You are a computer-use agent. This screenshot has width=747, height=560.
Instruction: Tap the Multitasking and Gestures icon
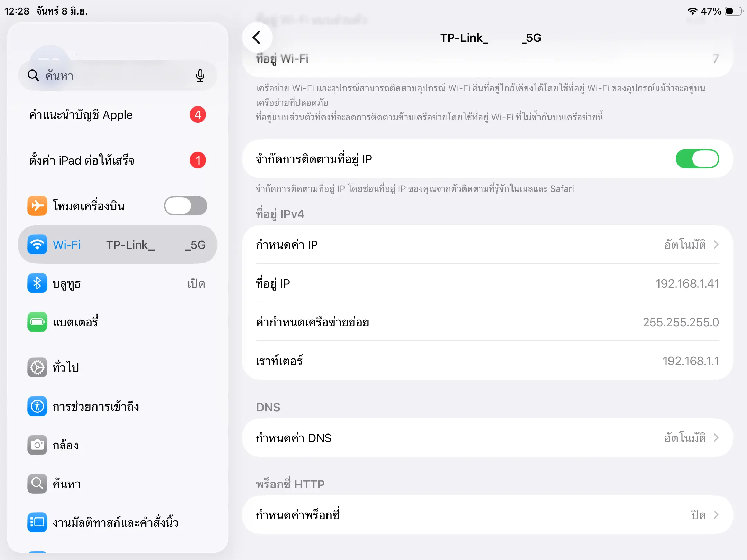[37, 522]
